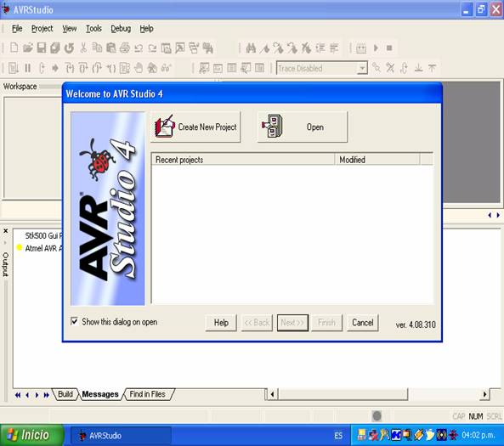The width and height of the screenshot is (504, 446).
Task: Open the File menu
Action: [17, 29]
